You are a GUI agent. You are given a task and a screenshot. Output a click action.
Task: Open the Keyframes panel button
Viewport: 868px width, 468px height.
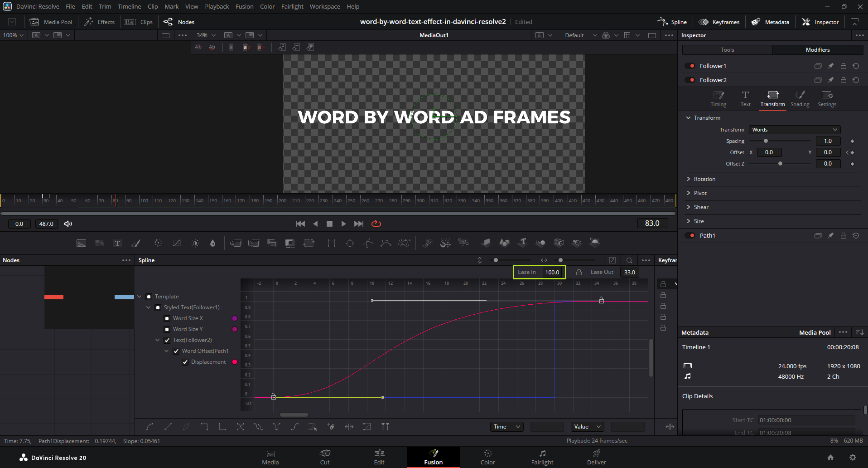click(x=719, y=22)
